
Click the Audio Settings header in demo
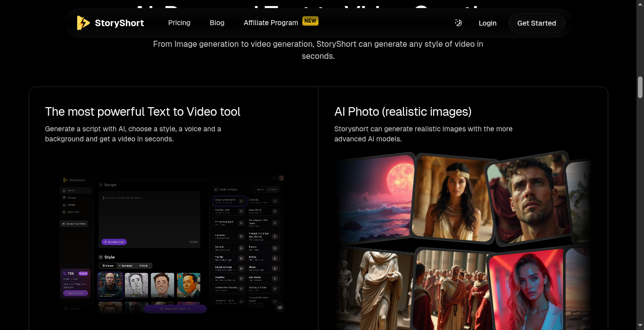(226, 190)
